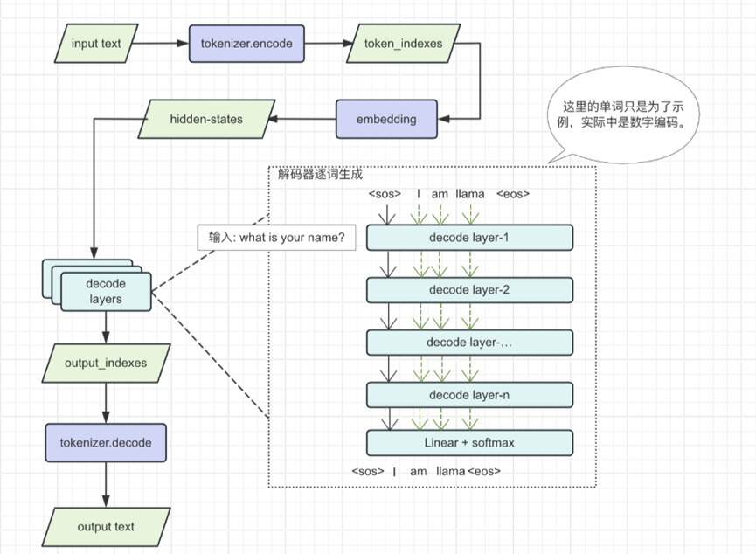Click the output_indexes parallelogram

point(106,363)
